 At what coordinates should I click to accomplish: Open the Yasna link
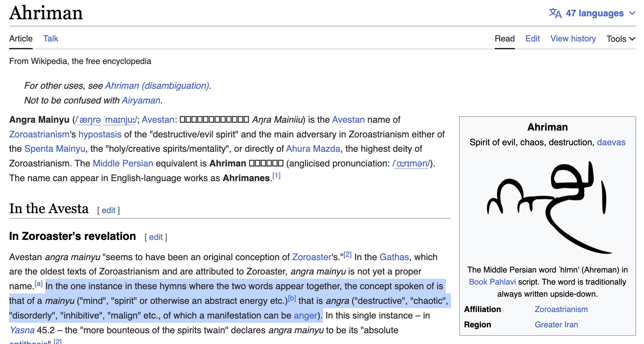22,330
